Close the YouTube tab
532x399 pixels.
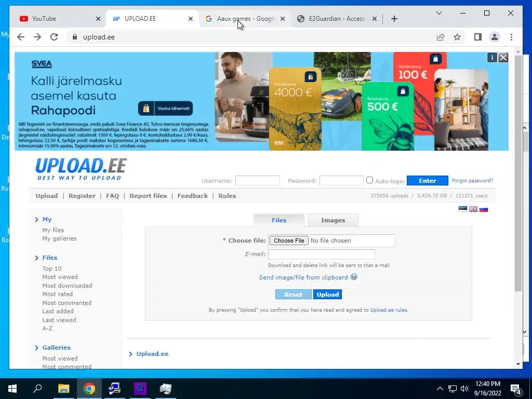98,19
